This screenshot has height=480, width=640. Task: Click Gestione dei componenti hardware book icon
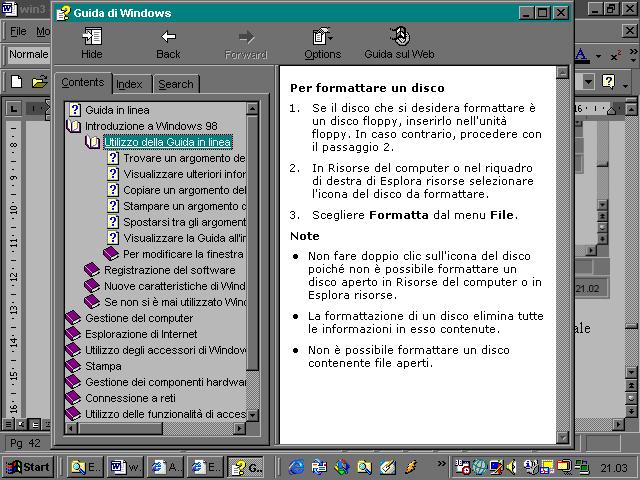(73, 382)
